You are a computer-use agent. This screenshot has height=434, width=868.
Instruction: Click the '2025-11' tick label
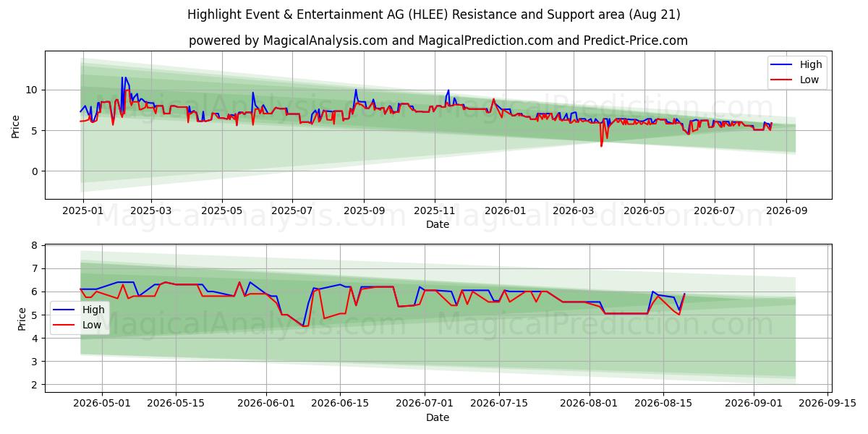click(x=435, y=210)
